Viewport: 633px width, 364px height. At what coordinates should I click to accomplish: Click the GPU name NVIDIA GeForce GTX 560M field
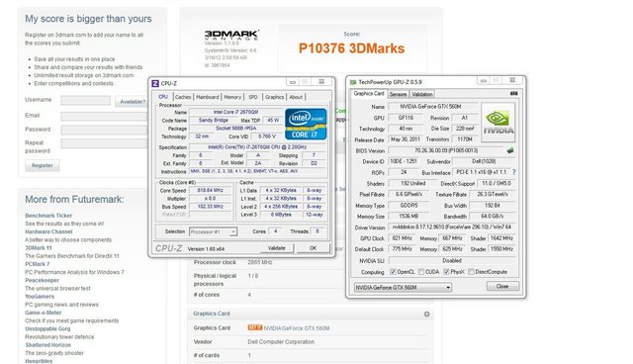click(x=432, y=107)
